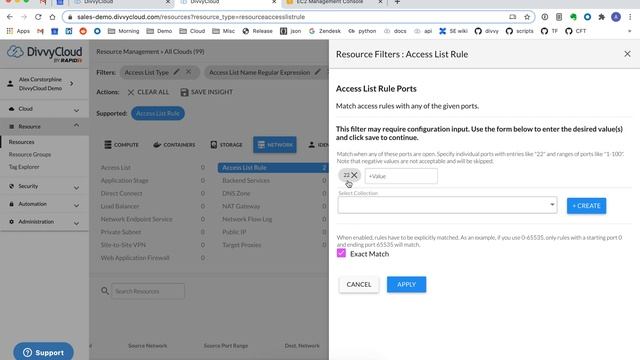
Task: Open a new browser tab
Action: coord(397,2)
